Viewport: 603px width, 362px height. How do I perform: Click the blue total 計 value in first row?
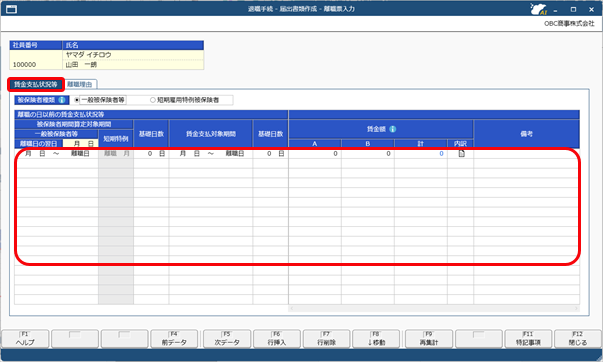click(x=441, y=153)
